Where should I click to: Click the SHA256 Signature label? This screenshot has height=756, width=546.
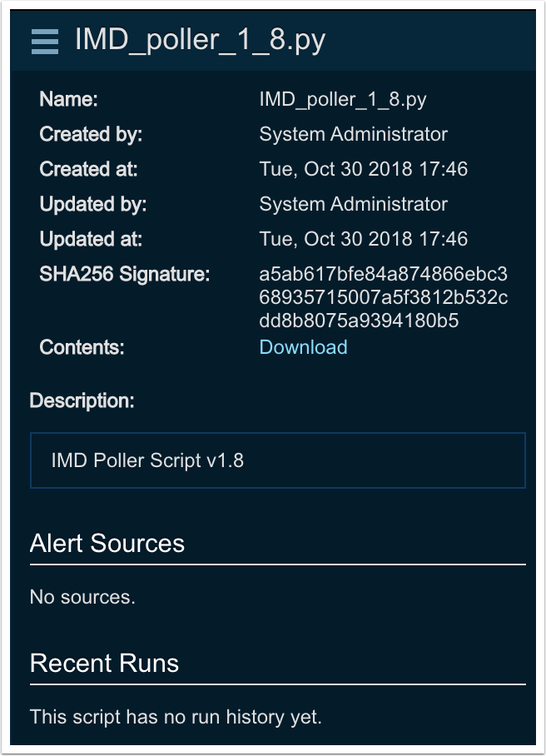[125, 275]
